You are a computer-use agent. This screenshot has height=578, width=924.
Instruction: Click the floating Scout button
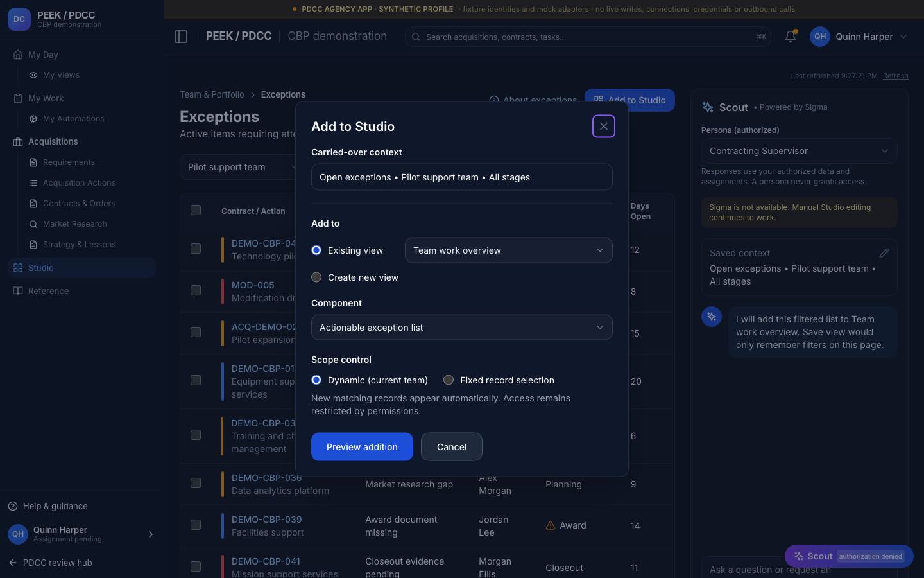(x=849, y=556)
